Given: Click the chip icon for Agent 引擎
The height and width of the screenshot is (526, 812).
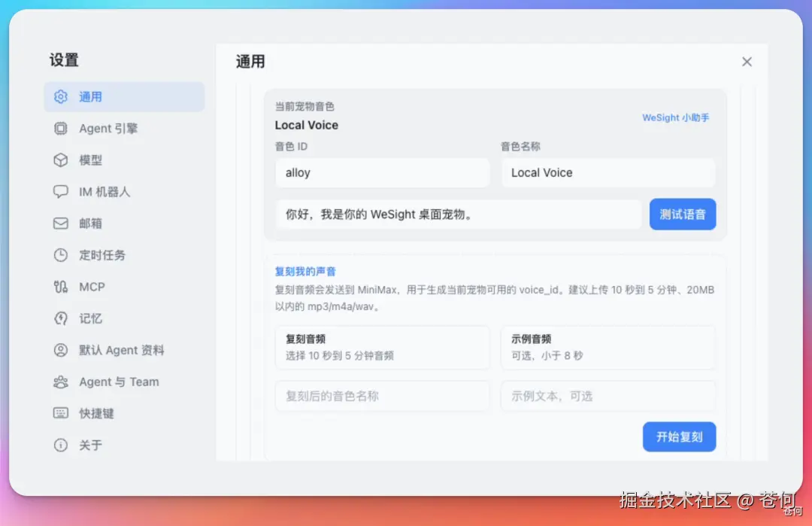Looking at the screenshot, I should pyautogui.click(x=61, y=128).
